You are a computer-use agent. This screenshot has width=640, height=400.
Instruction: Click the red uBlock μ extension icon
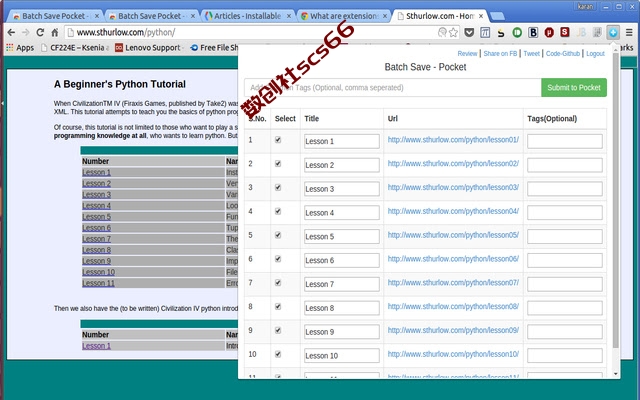[549, 32]
